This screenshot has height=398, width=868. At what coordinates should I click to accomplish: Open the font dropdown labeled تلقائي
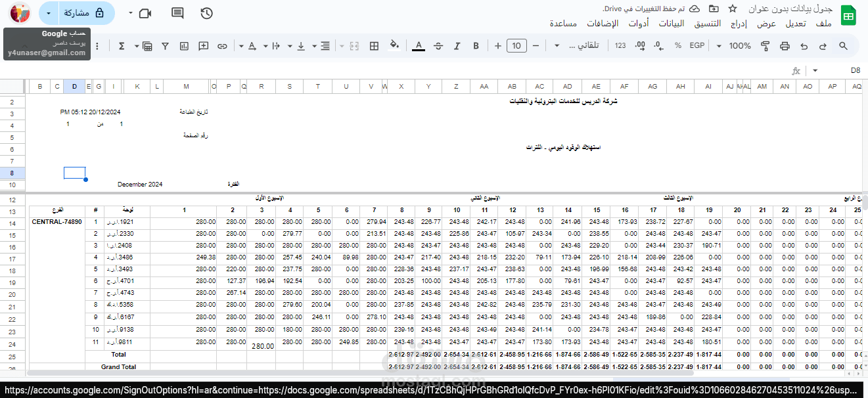click(577, 46)
